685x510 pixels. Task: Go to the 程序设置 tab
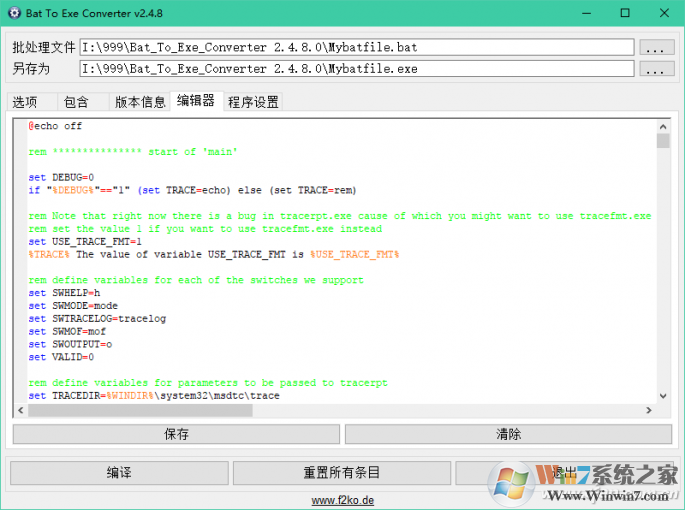(x=253, y=102)
